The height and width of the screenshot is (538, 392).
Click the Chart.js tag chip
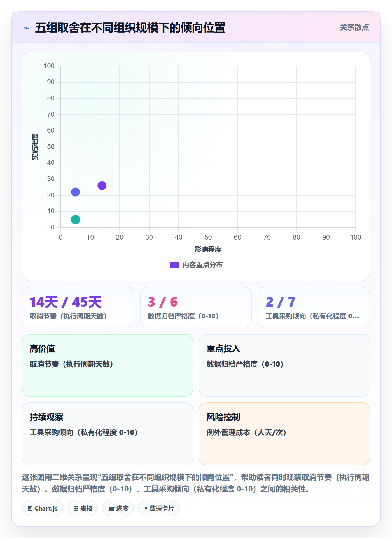click(43, 508)
